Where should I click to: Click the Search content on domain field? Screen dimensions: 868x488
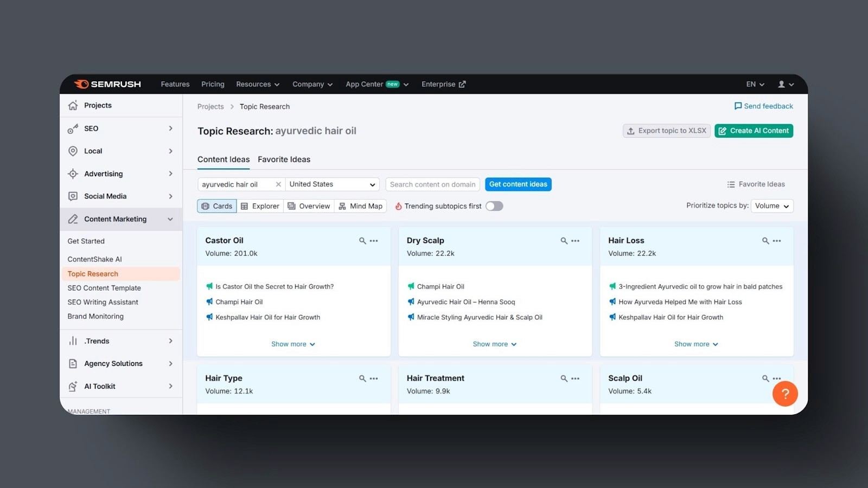point(433,184)
